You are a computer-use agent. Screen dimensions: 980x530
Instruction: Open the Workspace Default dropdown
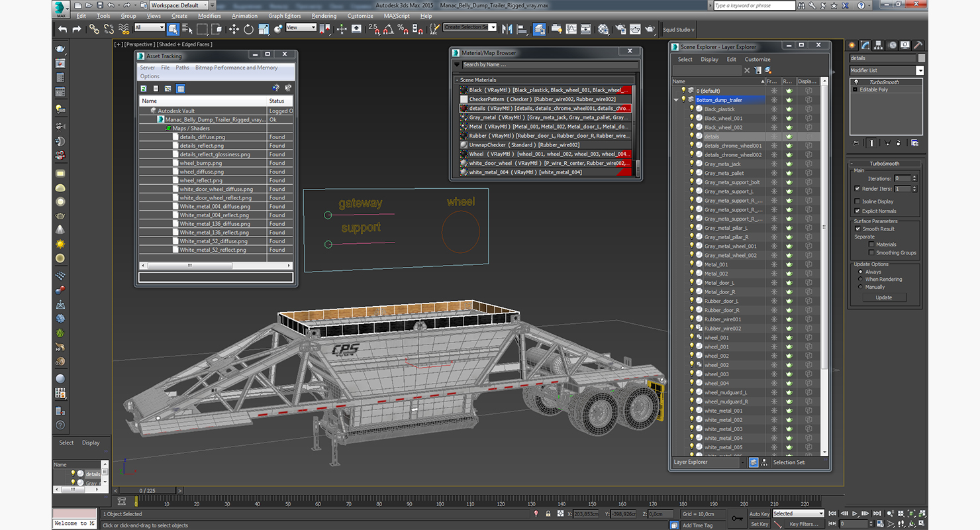pyautogui.click(x=179, y=5)
